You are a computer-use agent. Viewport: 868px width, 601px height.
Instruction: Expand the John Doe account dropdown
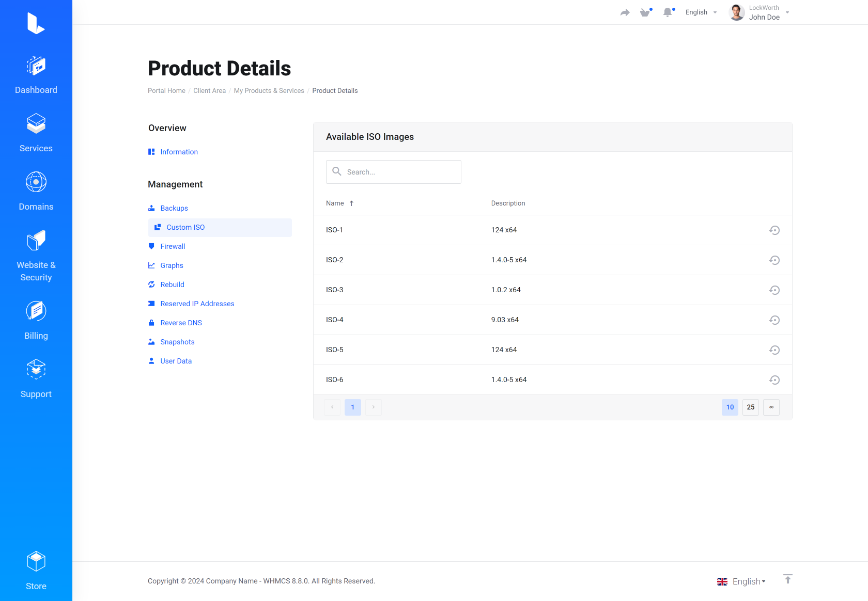point(769,12)
